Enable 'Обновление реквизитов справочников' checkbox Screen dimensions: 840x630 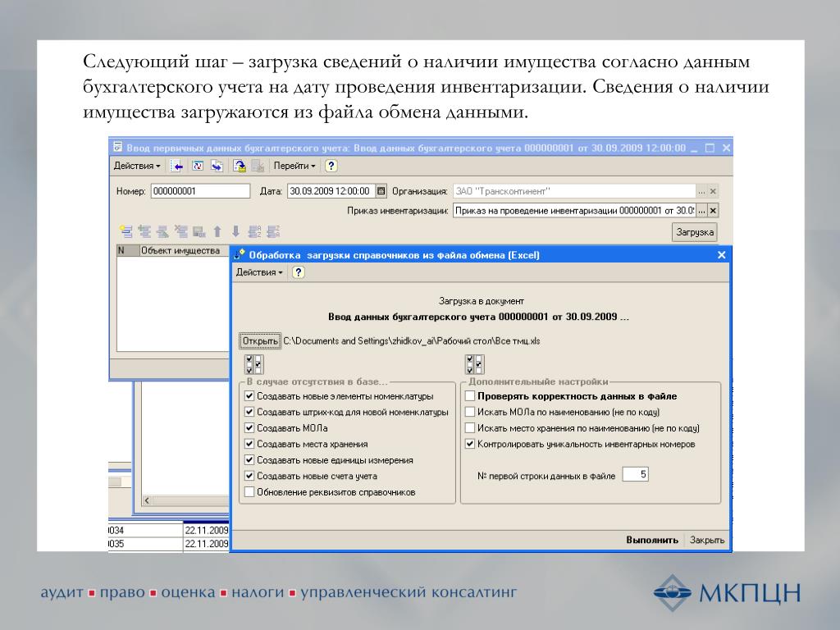point(249,492)
